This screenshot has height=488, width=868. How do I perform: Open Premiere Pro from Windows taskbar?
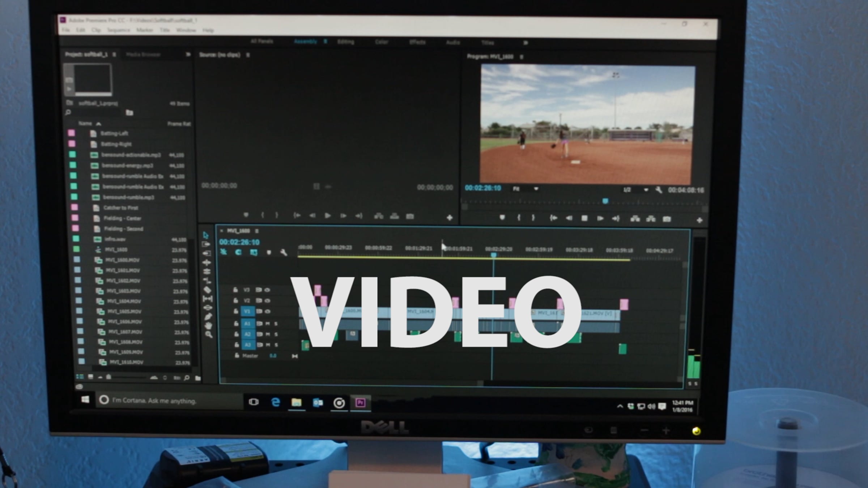tap(360, 403)
